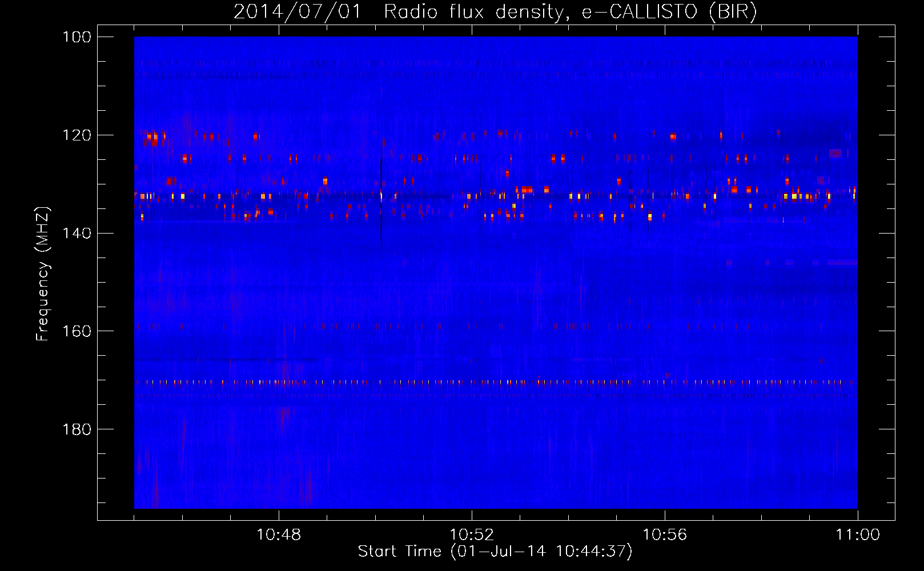Click the date '2014/07/01' in the title
This screenshot has width=924, height=571.
coord(298,12)
